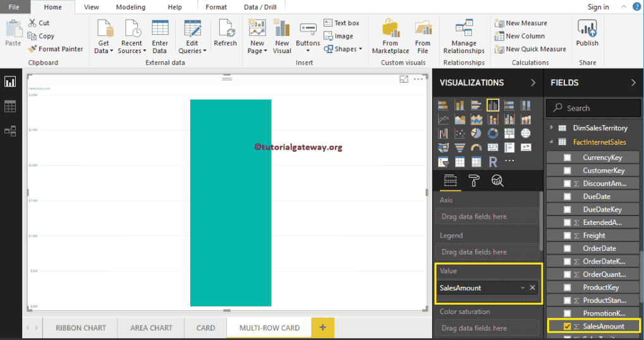Image resolution: width=644 pixels, height=340 pixels.
Task: Select the Pie chart visual
Action: point(476,133)
